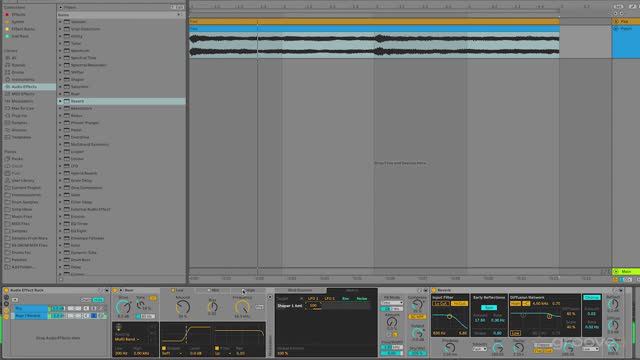Open the Mod Sources tab in Roar
The width and height of the screenshot is (640, 360).
(300, 290)
